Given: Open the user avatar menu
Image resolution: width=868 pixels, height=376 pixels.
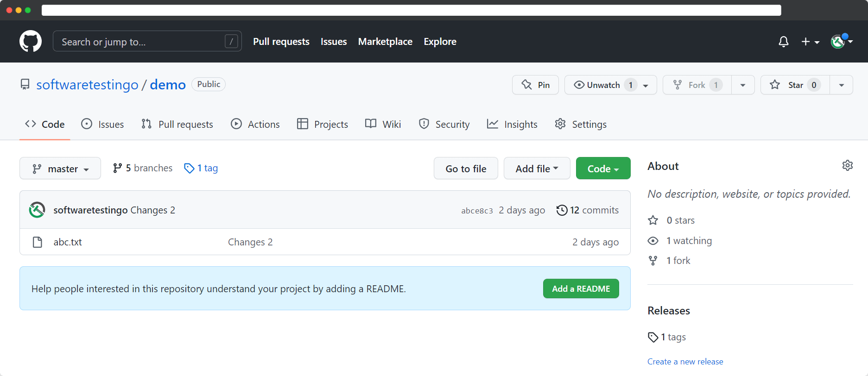Looking at the screenshot, I should click(842, 42).
